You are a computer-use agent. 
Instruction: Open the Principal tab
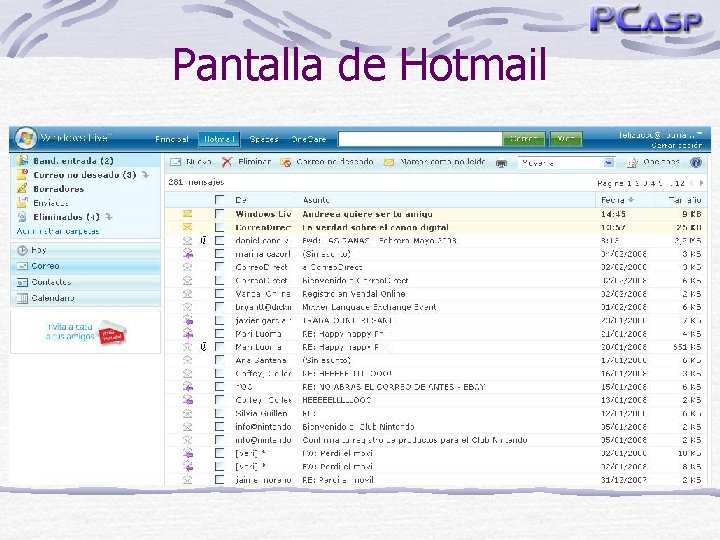coord(172,139)
